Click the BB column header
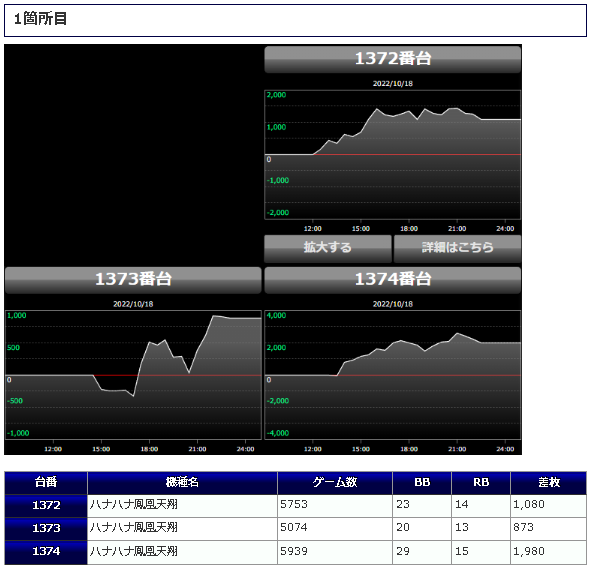The height and width of the screenshot is (569, 591). [422, 483]
